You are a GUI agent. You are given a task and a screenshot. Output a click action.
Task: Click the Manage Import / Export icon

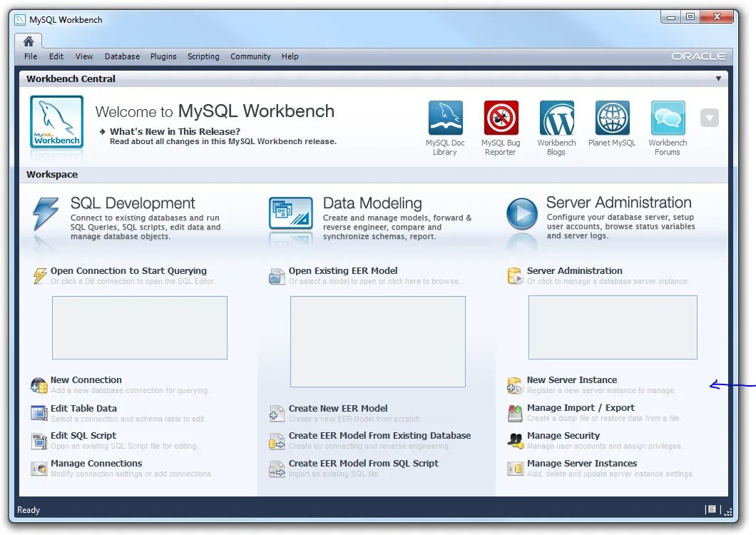pos(515,414)
